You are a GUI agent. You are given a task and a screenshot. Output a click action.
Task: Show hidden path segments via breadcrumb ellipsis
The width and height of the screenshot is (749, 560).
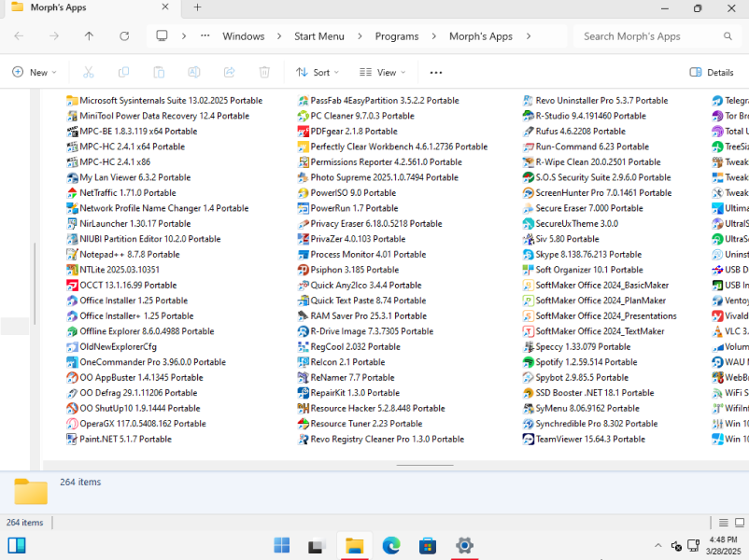pyautogui.click(x=205, y=35)
